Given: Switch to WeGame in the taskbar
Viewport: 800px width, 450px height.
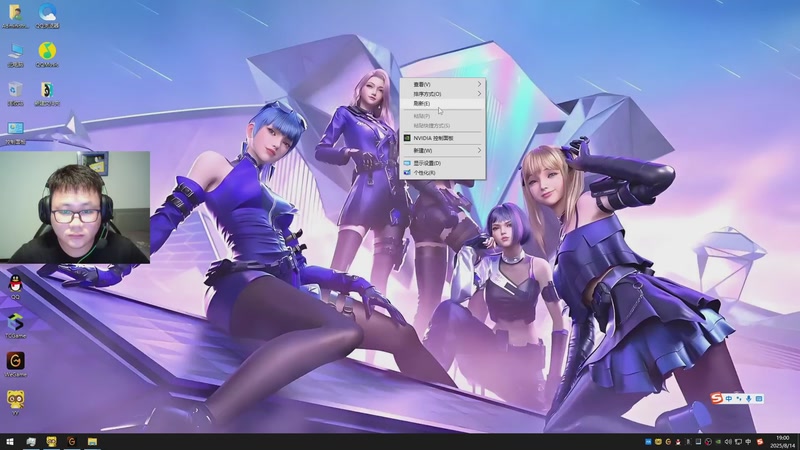Looking at the screenshot, I should [x=71, y=442].
